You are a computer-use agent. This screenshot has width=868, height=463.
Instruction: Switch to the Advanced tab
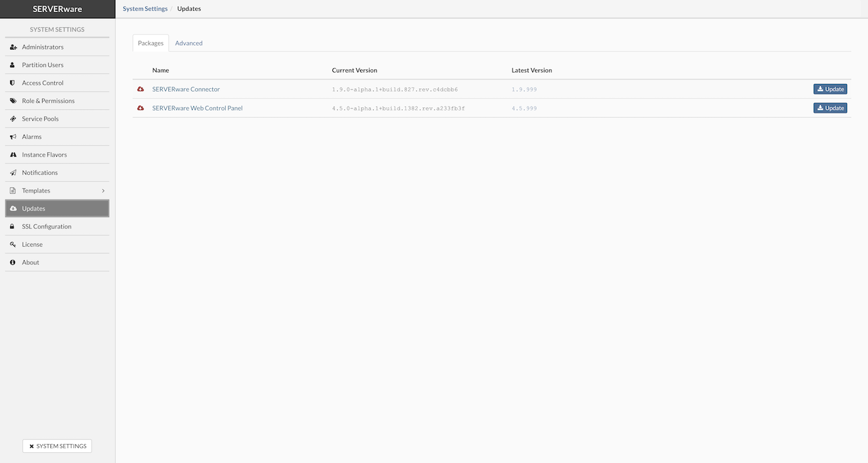(x=189, y=43)
